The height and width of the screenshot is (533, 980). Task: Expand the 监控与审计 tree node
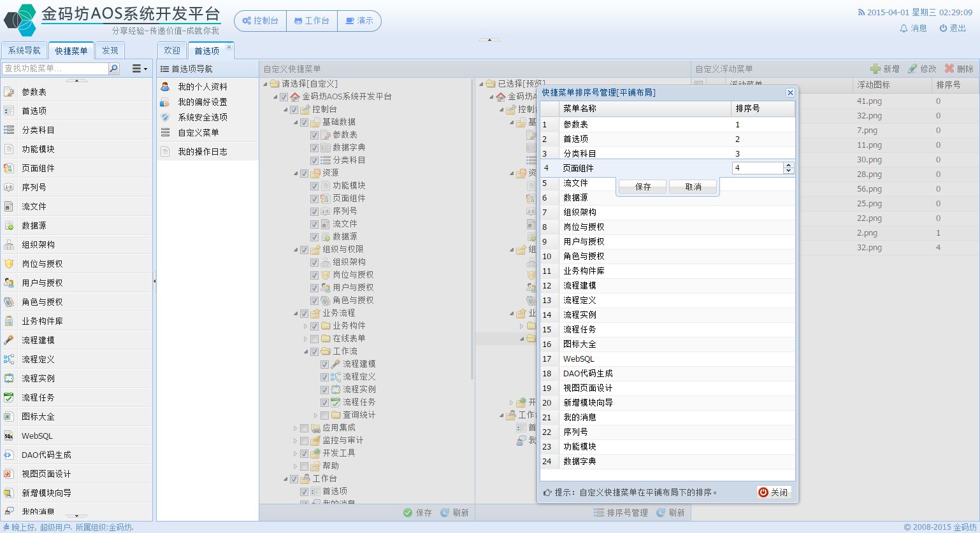pyautogui.click(x=296, y=441)
